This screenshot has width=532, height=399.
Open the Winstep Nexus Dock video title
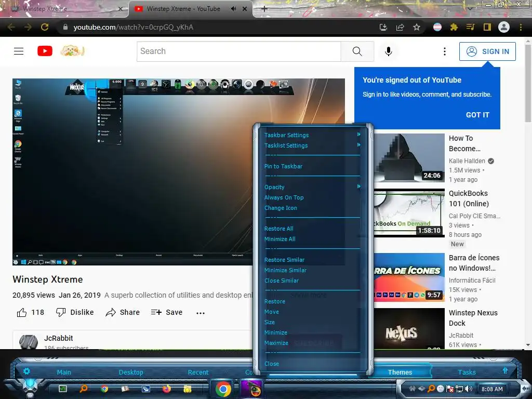pyautogui.click(x=473, y=318)
